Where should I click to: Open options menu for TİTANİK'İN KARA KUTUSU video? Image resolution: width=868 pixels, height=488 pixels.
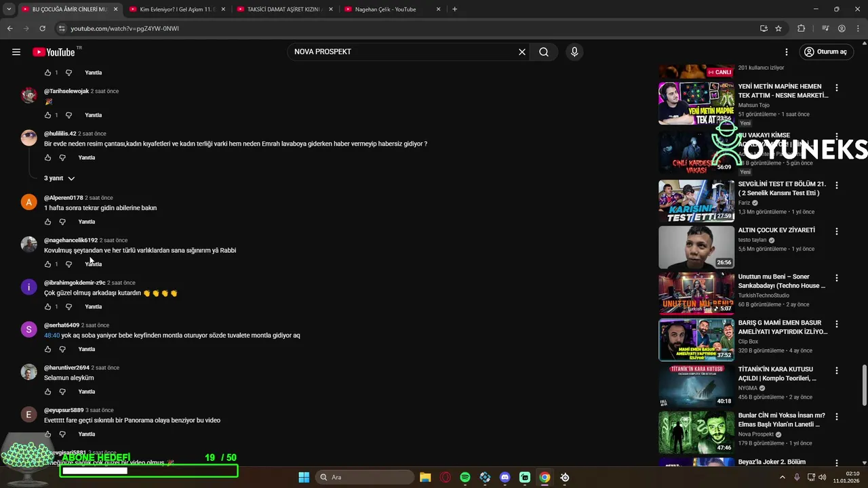point(837,371)
